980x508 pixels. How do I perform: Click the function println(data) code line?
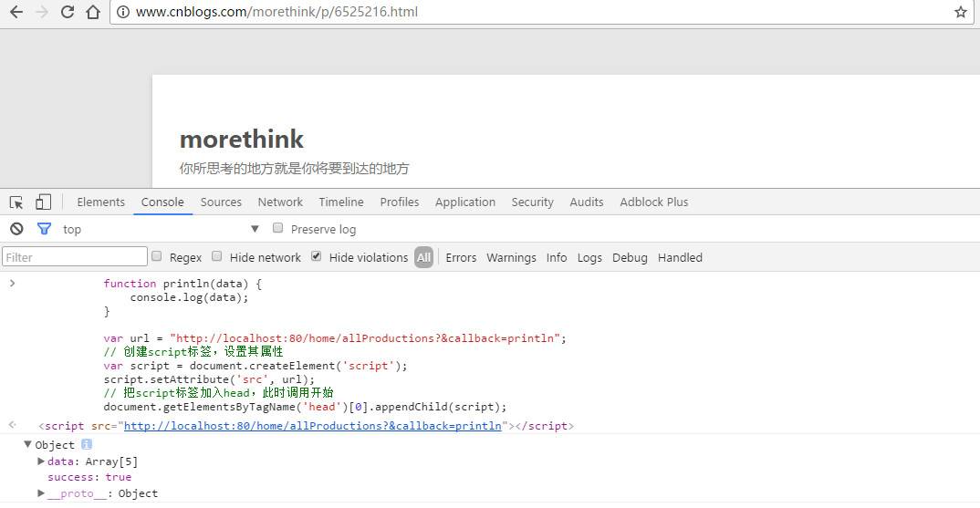point(182,283)
